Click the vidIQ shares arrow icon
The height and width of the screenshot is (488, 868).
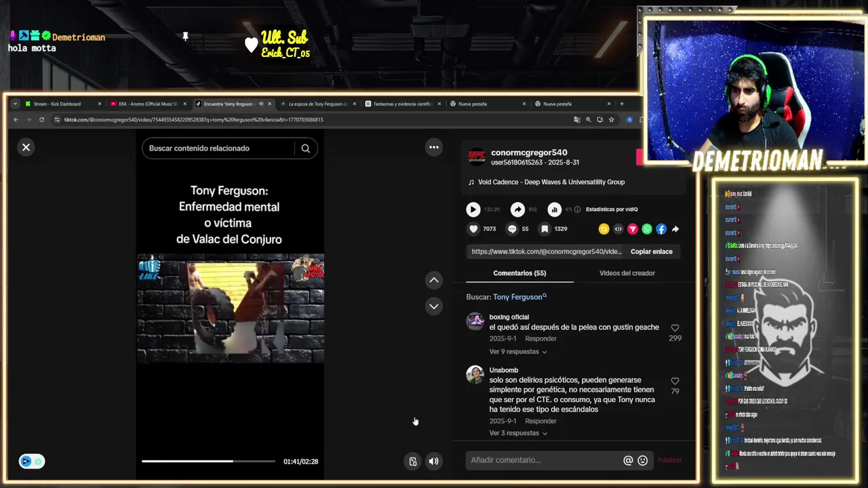coord(517,209)
